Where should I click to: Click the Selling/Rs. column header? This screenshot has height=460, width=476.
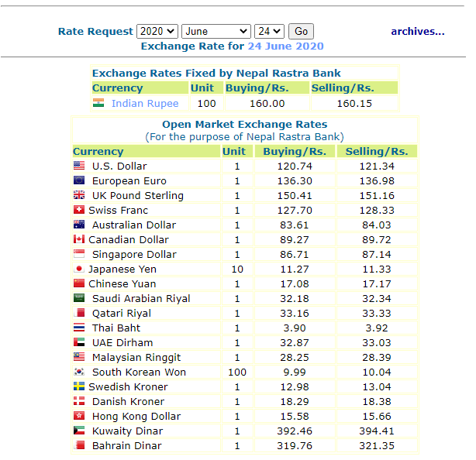point(376,151)
